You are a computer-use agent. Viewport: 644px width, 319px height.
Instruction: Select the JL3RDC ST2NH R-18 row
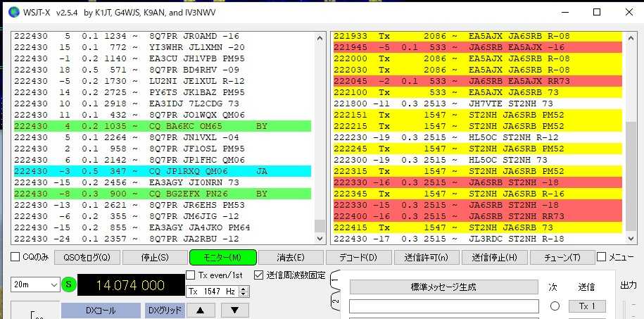click(478, 239)
